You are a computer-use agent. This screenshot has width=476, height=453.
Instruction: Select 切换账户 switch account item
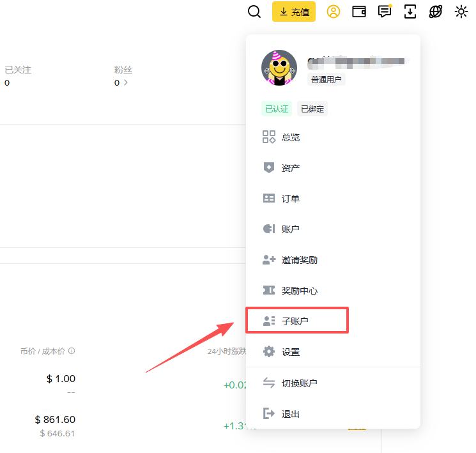coord(333,383)
